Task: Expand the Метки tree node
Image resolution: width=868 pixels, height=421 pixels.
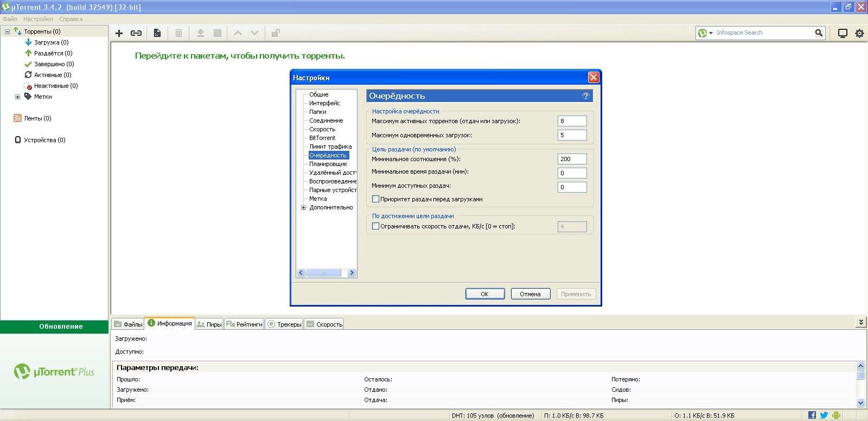Action: pyautogui.click(x=17, y=97)
